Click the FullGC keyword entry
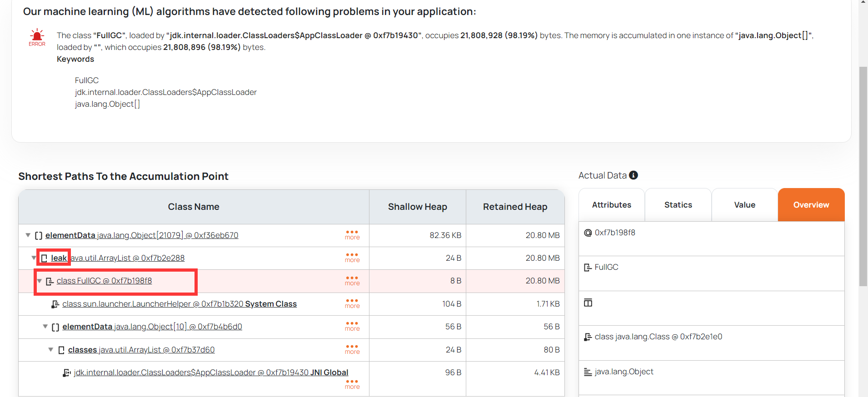The image size is (868, 397). coord(87,80)
